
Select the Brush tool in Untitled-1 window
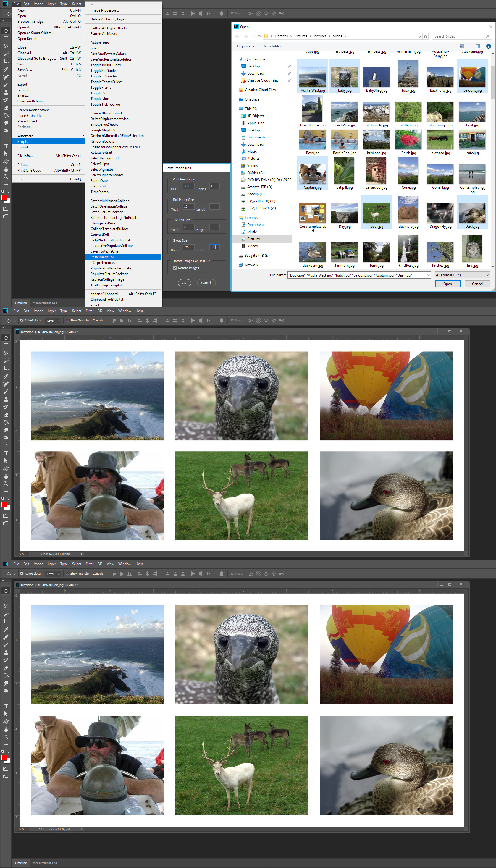(6, 392)
